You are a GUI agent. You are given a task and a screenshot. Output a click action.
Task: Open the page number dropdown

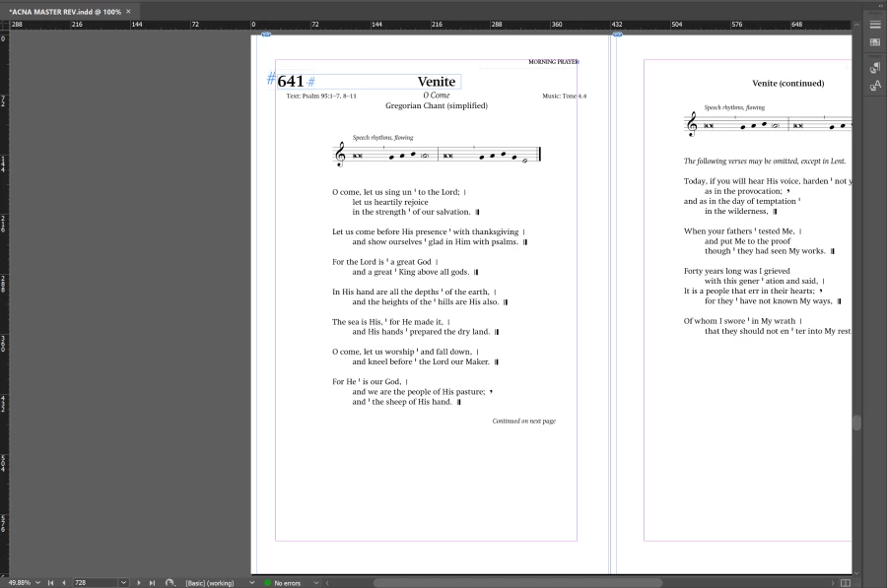[123, 582]
